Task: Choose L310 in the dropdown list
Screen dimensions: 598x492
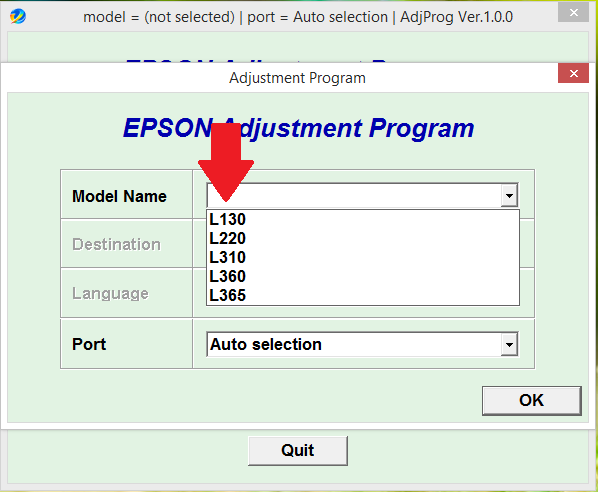Action: tap(363, 257)
